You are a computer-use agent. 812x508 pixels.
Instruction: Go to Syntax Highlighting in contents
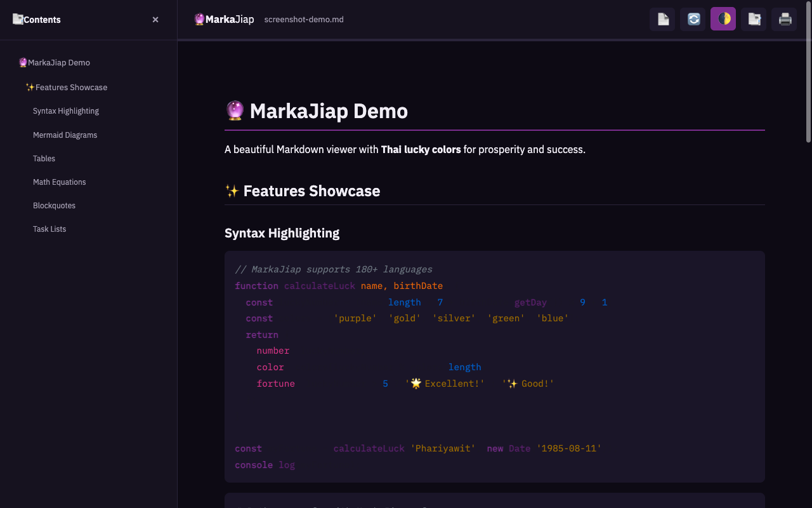point(66,111)
